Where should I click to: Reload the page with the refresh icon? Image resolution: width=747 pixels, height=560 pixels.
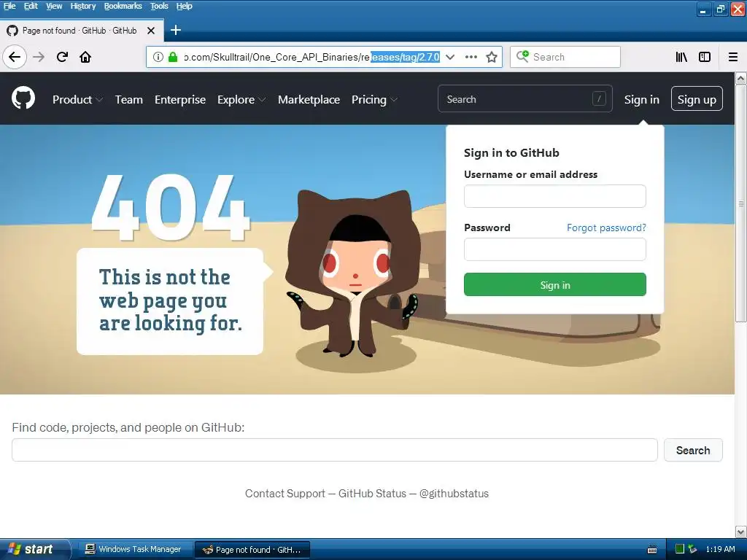point(62,57)
